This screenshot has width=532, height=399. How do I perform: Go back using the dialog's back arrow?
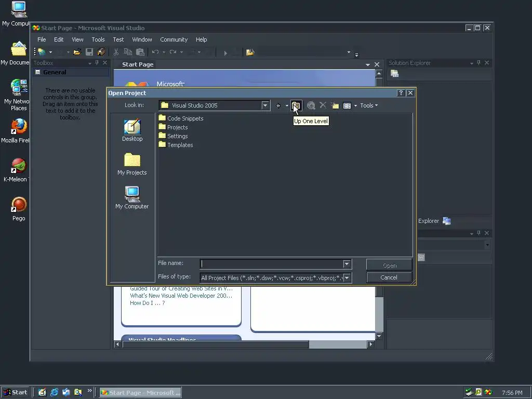click(x=278, y=105)
